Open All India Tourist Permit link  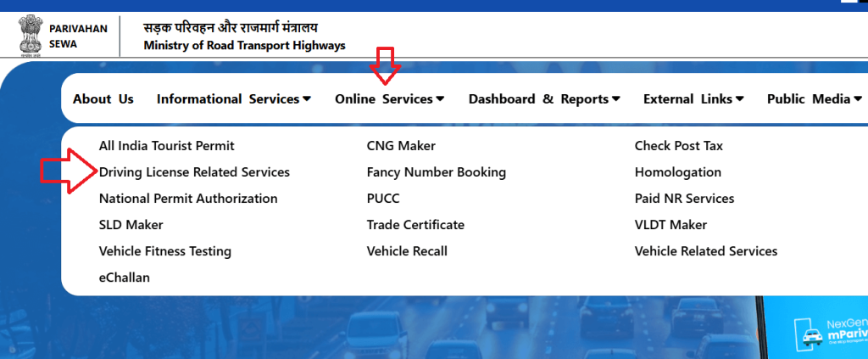[166, 146]
